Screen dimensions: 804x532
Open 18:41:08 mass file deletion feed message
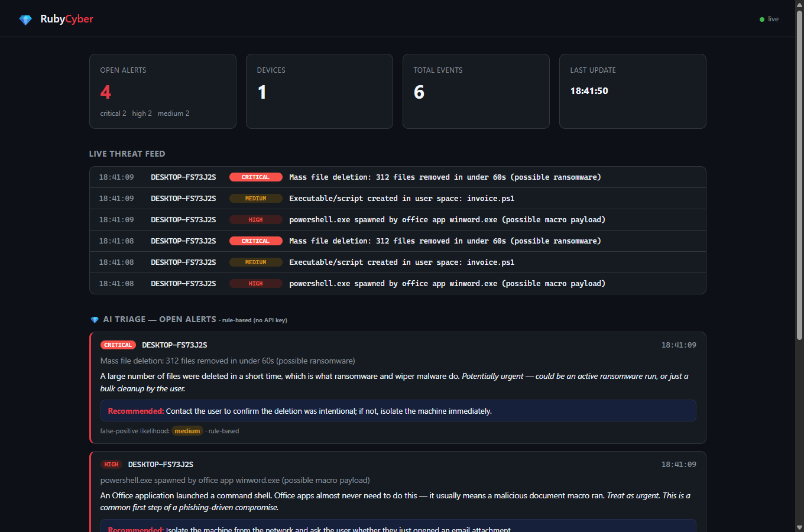coord(445,241)
